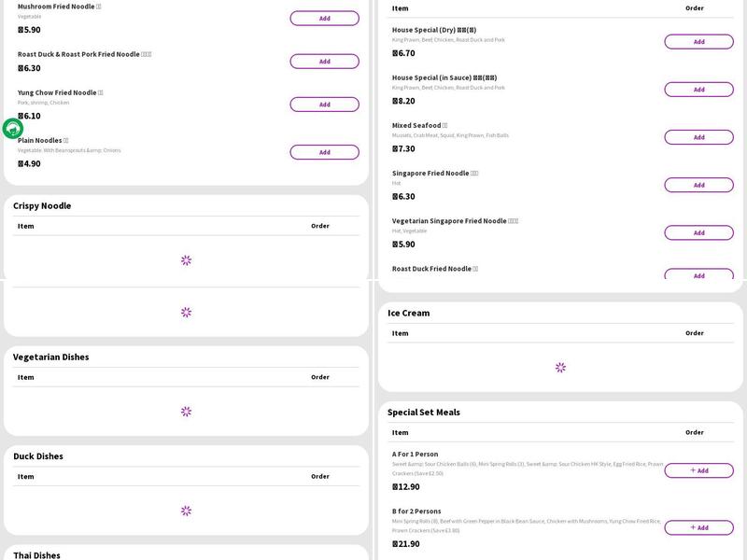Click the Vegetarian Dishes section heading
747x560 pixels.
tap(51, 357)
